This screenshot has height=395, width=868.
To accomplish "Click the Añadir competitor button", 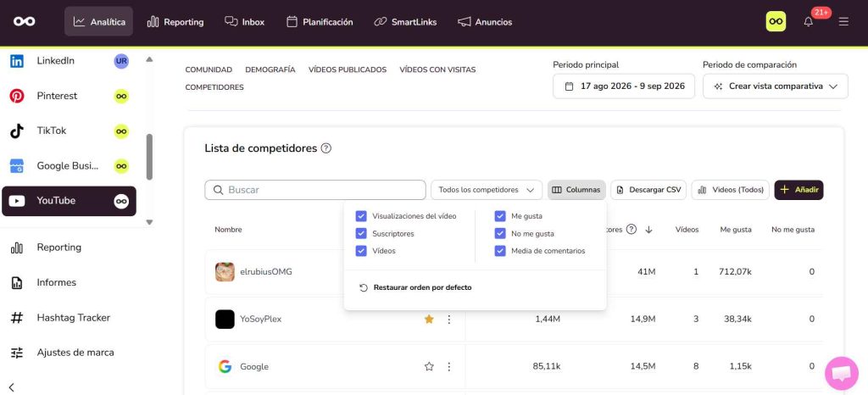I will [x=798, y=190].
